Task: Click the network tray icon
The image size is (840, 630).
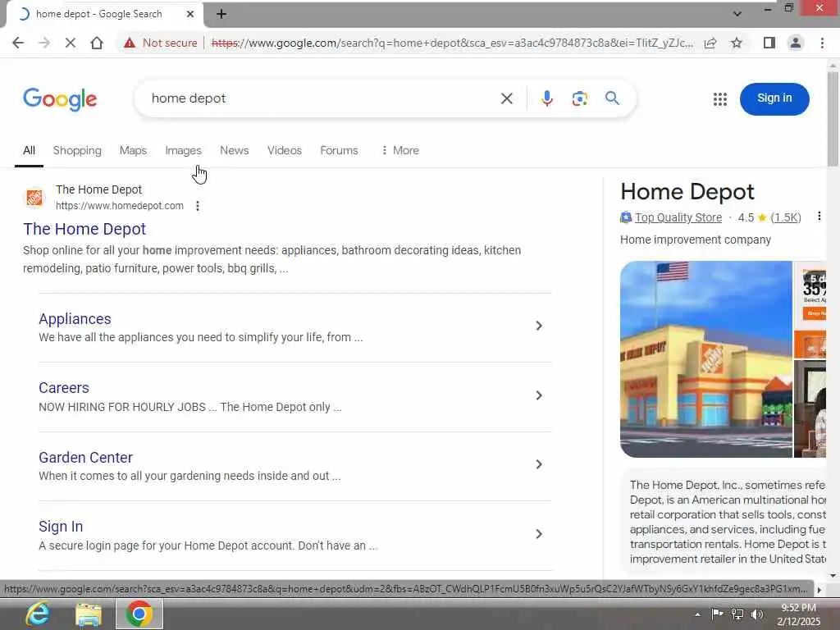Action: pos(737,614)
